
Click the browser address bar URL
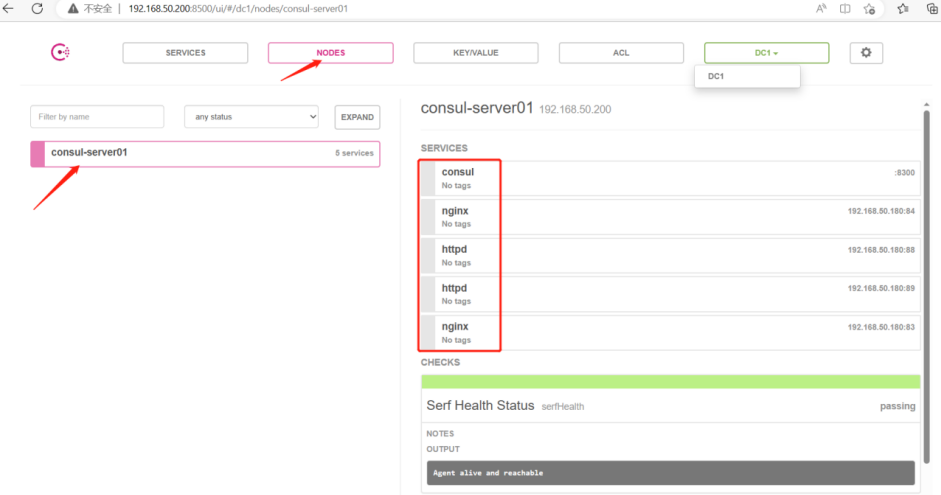[238, 8]
